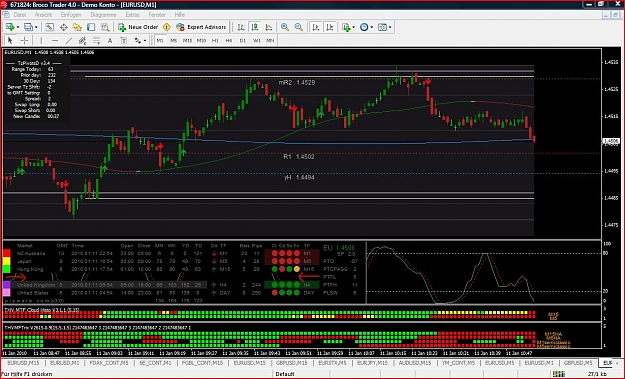
Task: Select the Fibonacci retracement tool
Action: (96, 40)
